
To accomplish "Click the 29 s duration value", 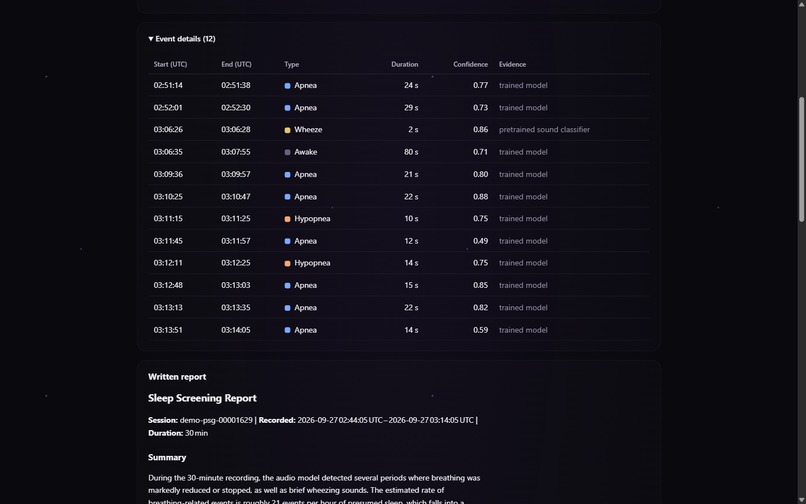I will 411,107.
